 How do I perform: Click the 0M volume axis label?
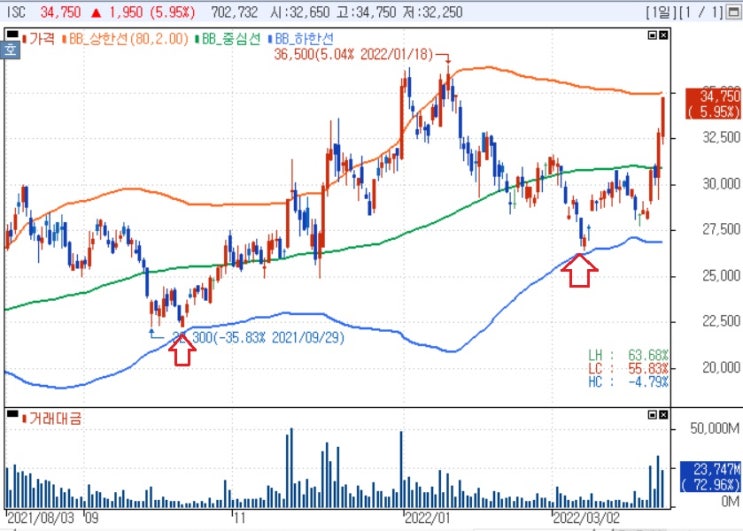click(730, 501)
